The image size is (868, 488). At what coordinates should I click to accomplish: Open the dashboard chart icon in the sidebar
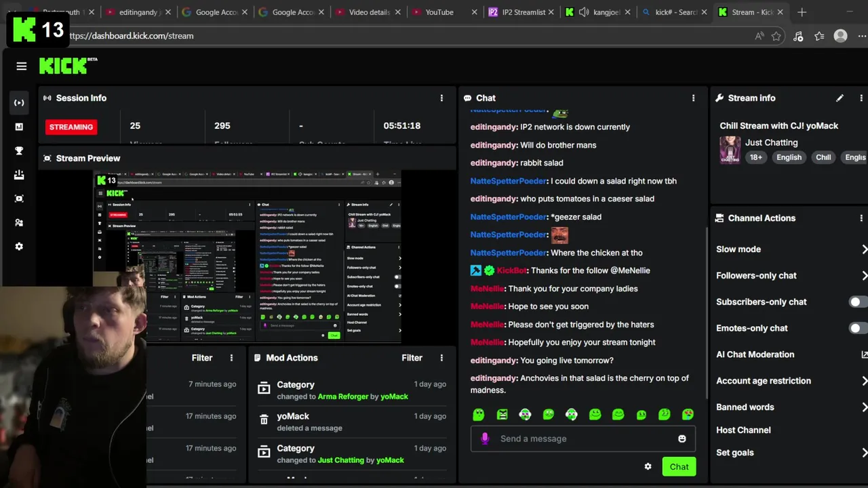[19, 127]
